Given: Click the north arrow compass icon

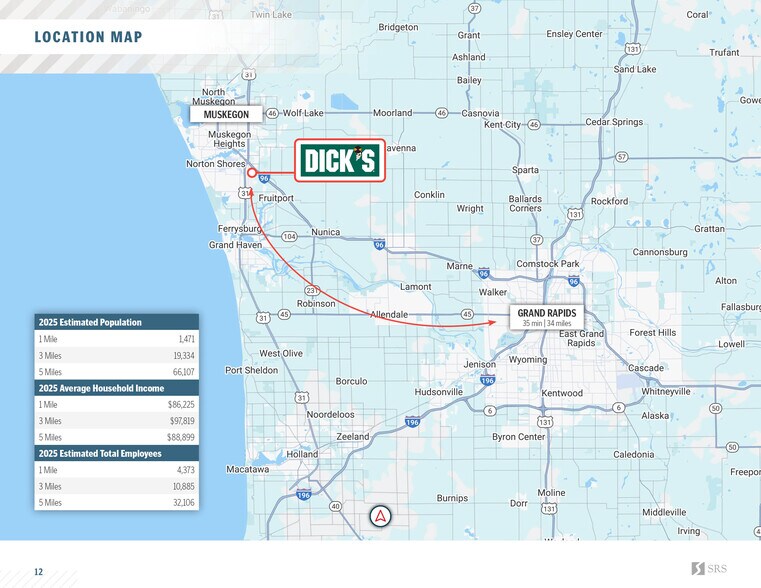Looking at the screenshot, I should [x=380, y=516].
